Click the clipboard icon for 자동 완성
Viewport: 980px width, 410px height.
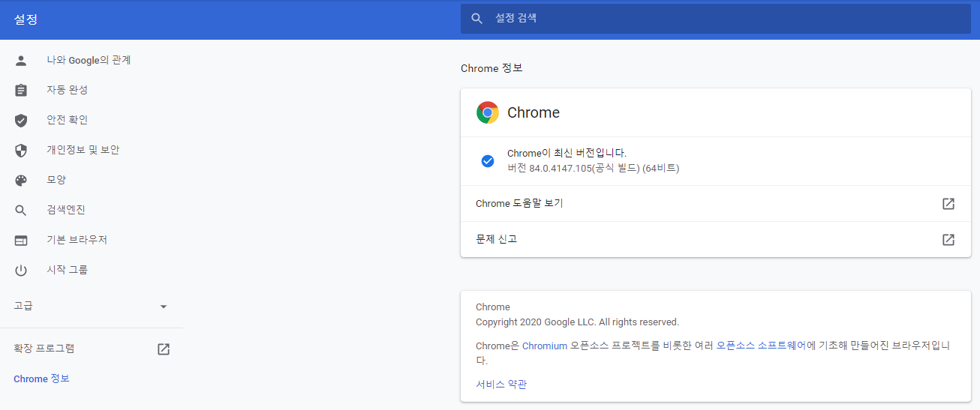[21, 91]
